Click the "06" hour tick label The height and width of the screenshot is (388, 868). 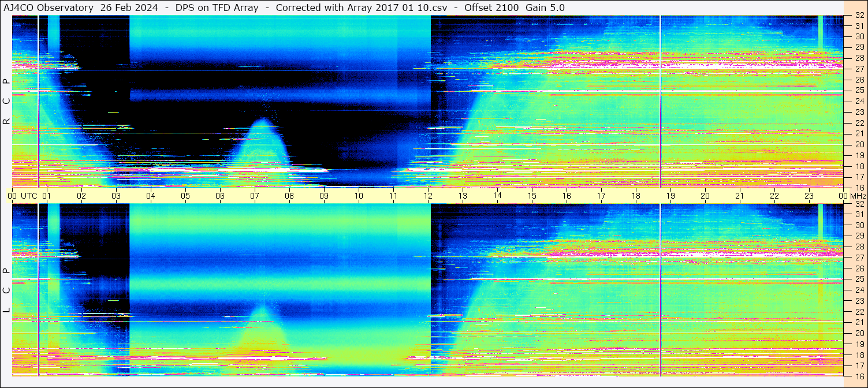(x=220, y=196)
